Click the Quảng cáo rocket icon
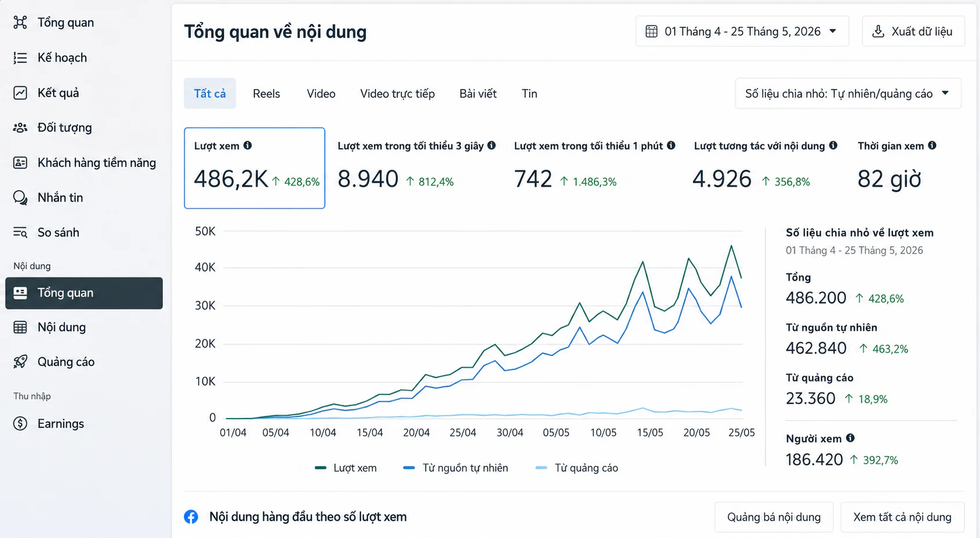 pos(20,362)
